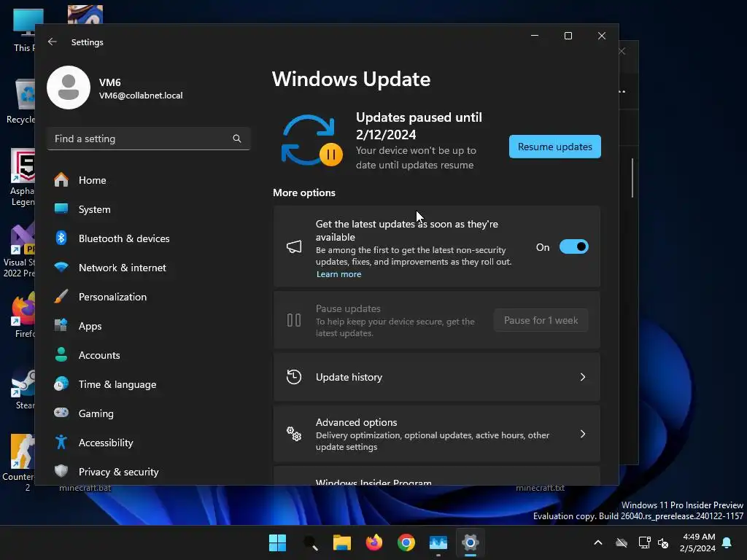
Task: Go to Time & language settings
Action: click(x=117, y=384)
